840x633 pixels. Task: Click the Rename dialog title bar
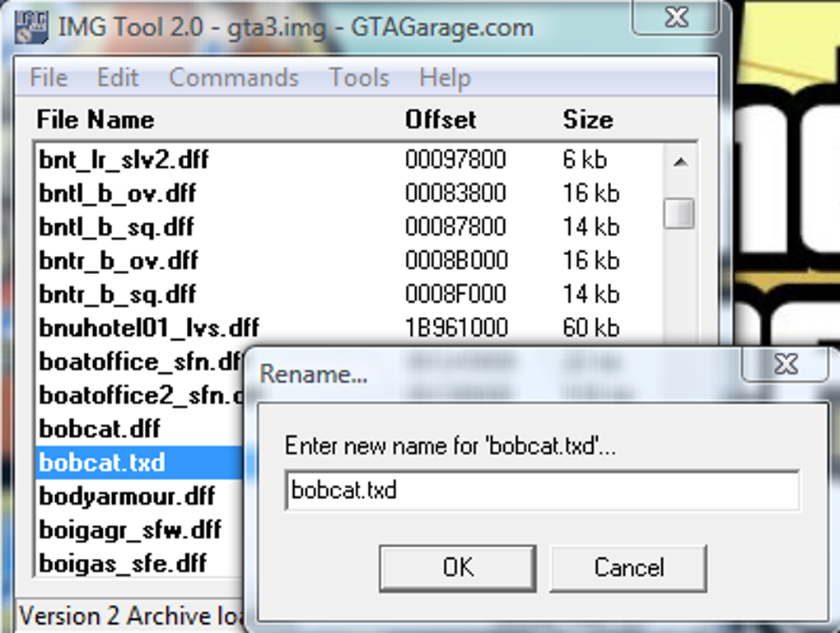click(x=492, y=373)
